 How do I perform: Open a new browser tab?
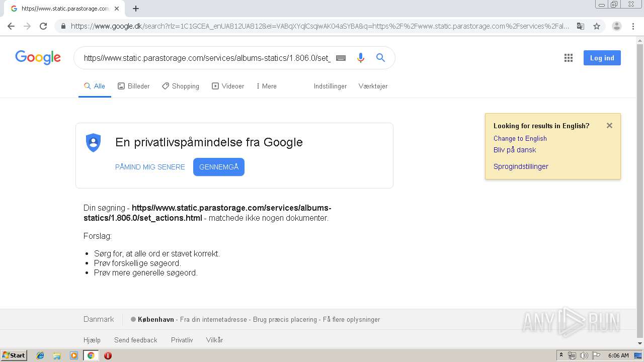pos(136,9)
